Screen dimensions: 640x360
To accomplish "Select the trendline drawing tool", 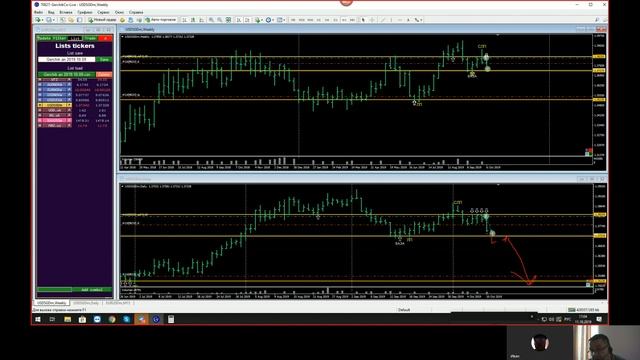I will 382,20.
